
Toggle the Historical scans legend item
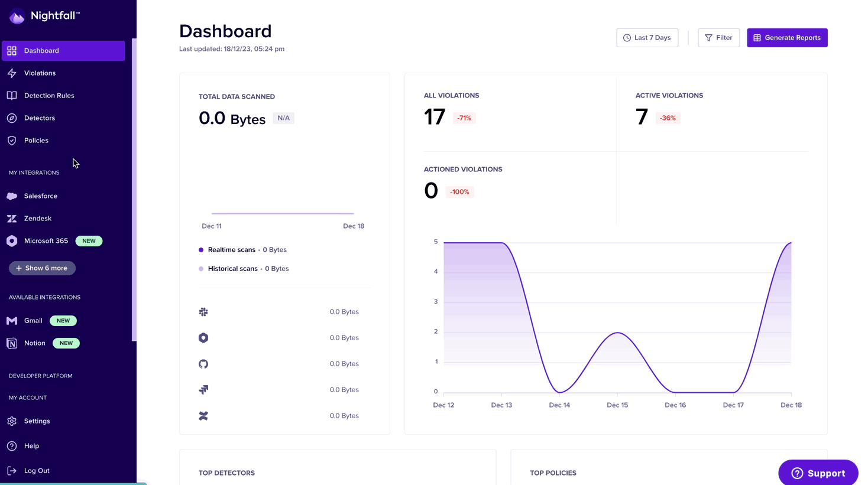pos(232,269)
